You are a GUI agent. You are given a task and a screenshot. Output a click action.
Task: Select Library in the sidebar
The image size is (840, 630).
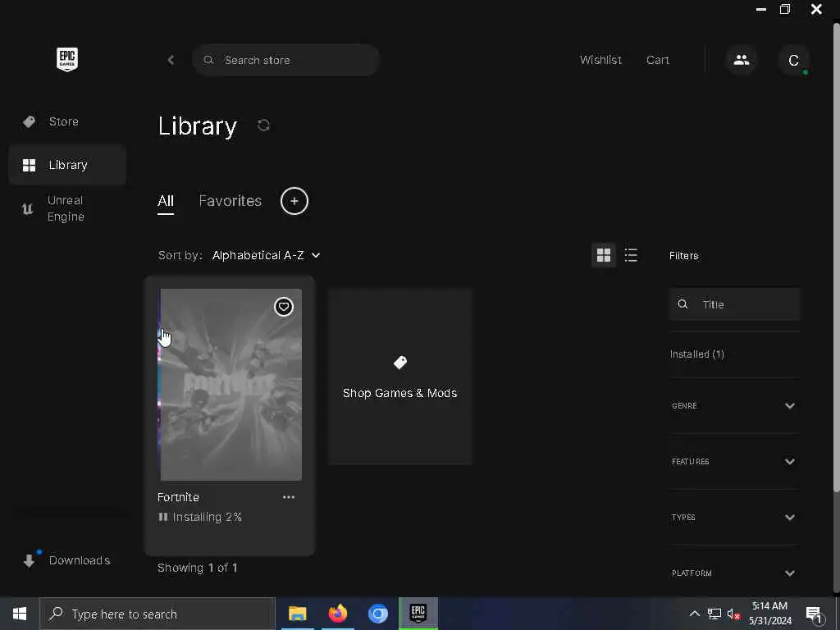point(67,164)
